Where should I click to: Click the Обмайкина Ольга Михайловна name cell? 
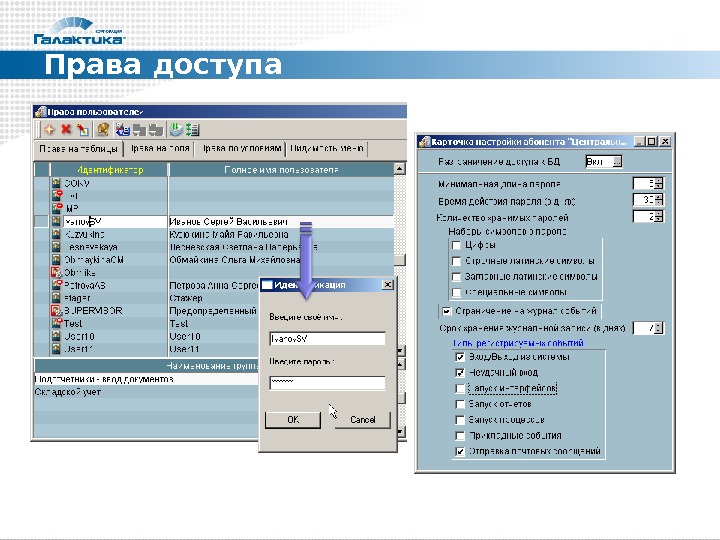[281, 260]
